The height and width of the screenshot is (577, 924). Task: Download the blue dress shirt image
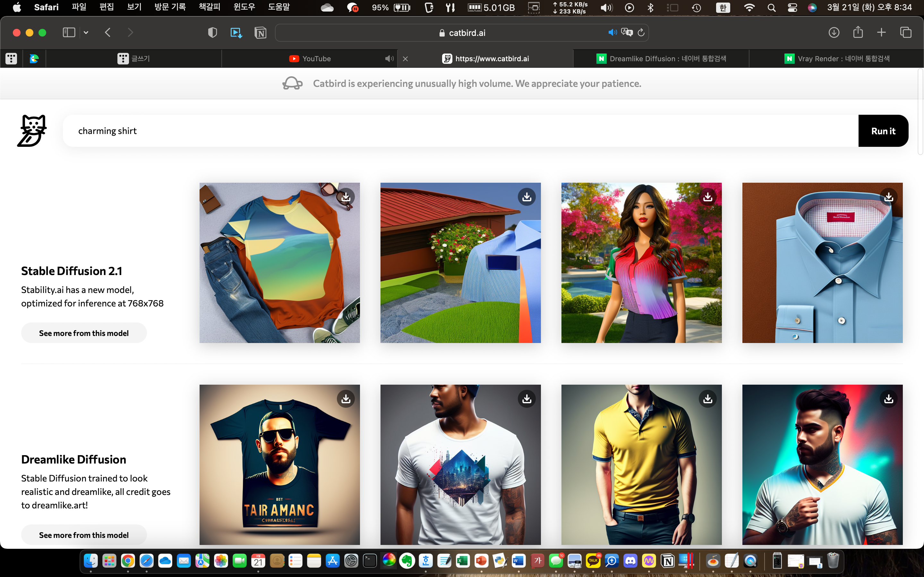[x=888, y=197]
